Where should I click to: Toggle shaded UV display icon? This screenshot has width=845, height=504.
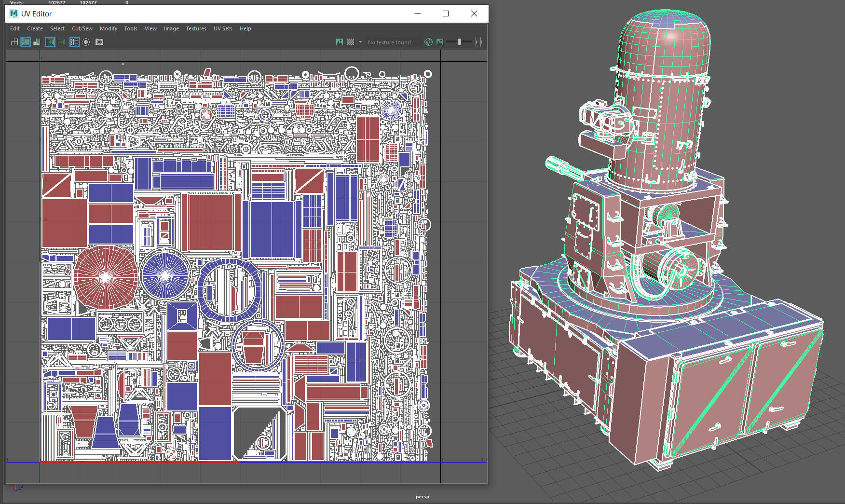coord(26,42)
